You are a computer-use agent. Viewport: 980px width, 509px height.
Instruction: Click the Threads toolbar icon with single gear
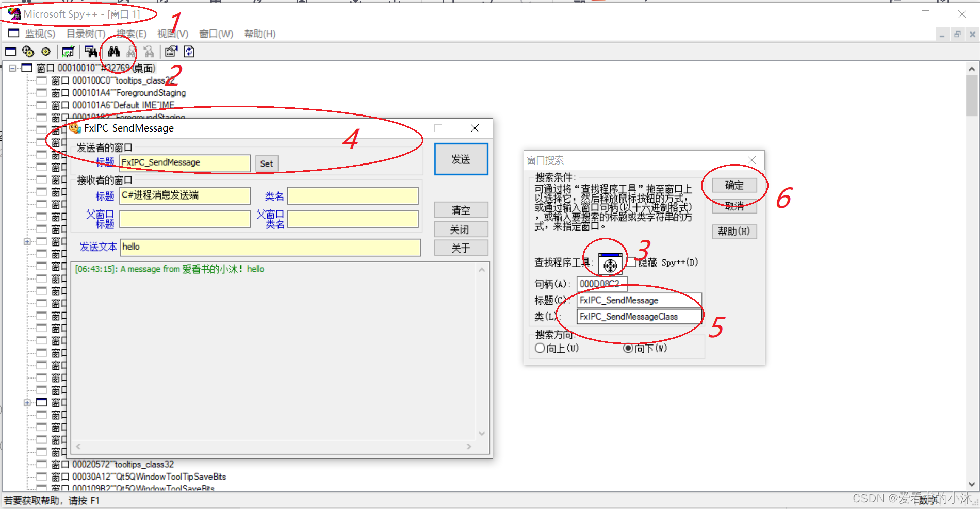tap(46, 52)
